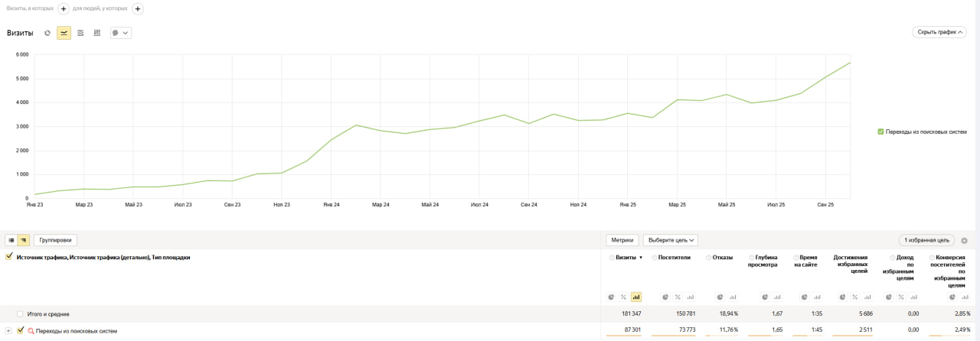Expand the Переходы из поисковых систем row
The image size is (980, 341).
8,330
